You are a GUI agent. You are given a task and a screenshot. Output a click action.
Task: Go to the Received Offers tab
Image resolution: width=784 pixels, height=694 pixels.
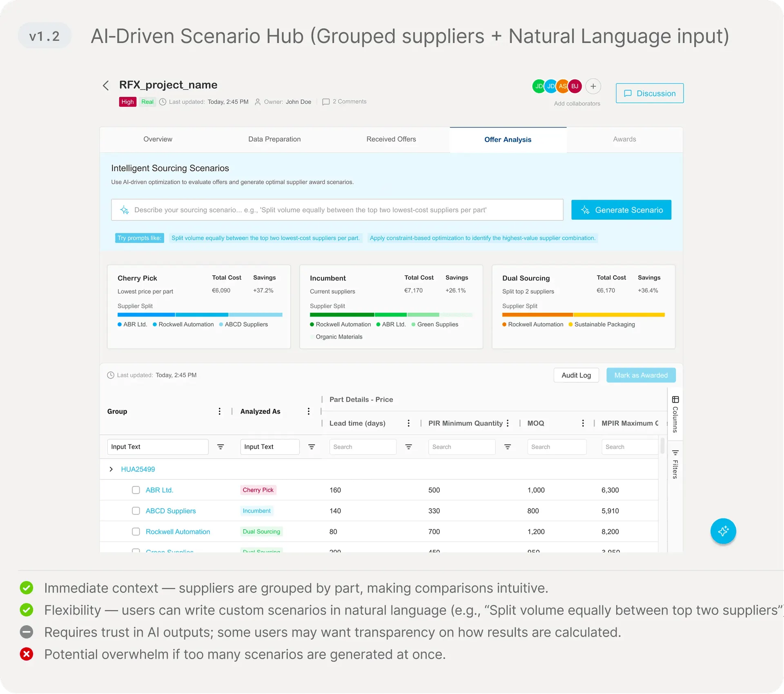391,139
